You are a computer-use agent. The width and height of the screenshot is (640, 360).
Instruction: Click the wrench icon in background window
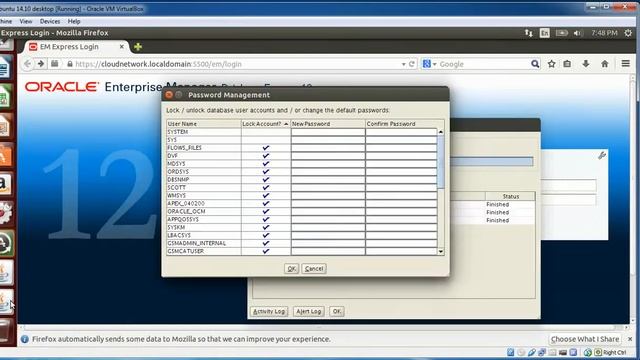pos(602,155)
